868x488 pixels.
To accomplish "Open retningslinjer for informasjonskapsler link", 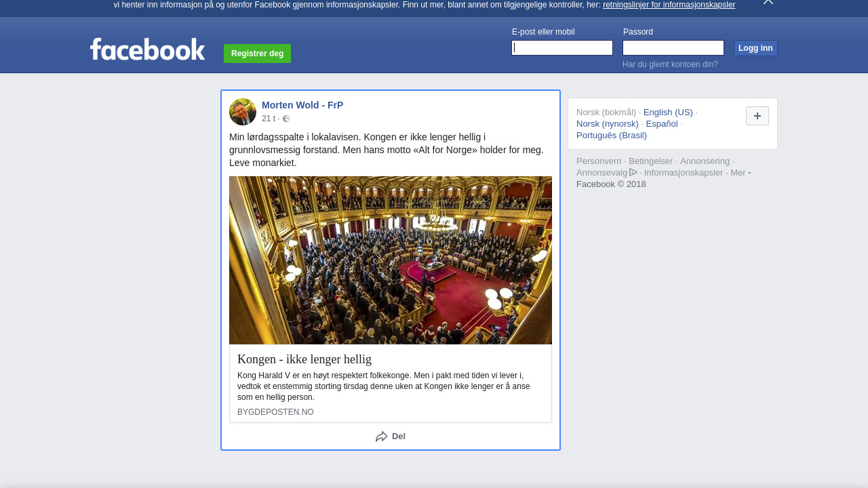I will point(669,5).
